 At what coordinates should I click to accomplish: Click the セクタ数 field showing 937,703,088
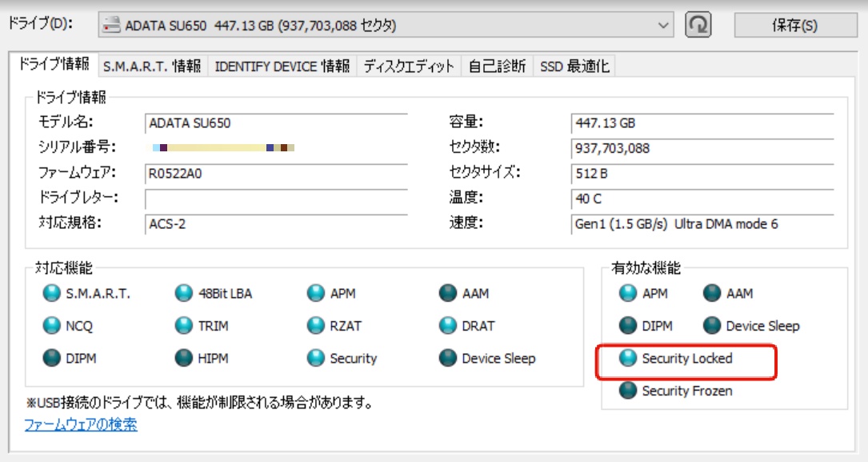[702, 148]
